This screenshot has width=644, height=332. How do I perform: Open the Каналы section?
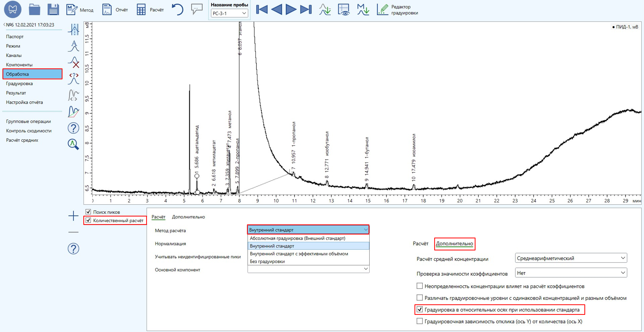coord(14,55)
